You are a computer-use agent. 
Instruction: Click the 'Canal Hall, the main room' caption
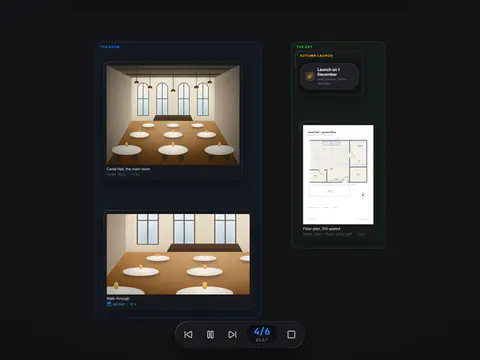(x=128, y=169)
